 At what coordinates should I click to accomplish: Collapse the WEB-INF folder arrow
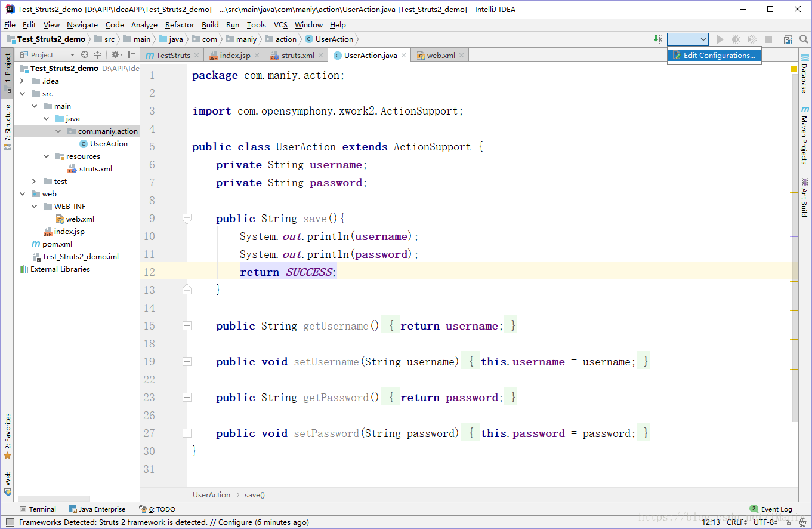pyautogui.click(x=34, y=207)
